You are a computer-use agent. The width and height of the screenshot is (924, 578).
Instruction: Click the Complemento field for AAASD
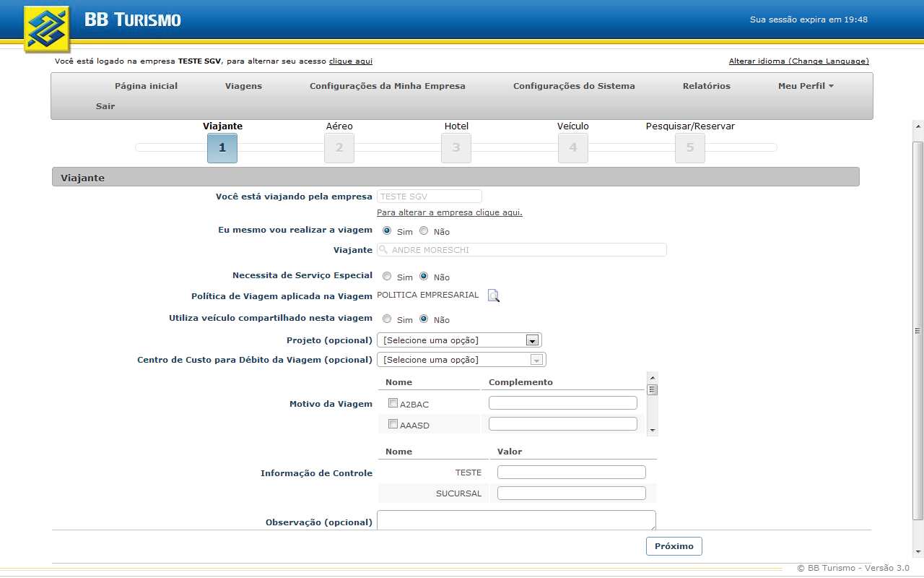tap(563, 424)
